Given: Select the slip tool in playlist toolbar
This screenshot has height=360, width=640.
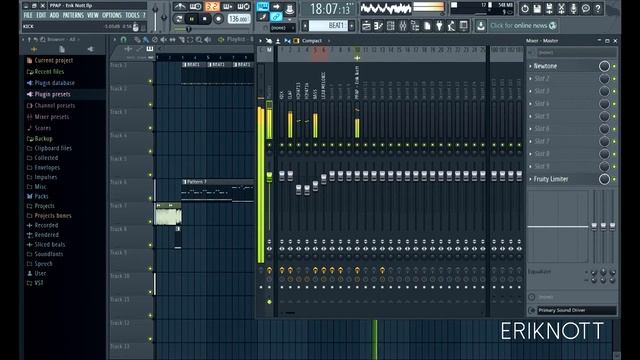Looking at the screenshot, I should tap(172, 40).
